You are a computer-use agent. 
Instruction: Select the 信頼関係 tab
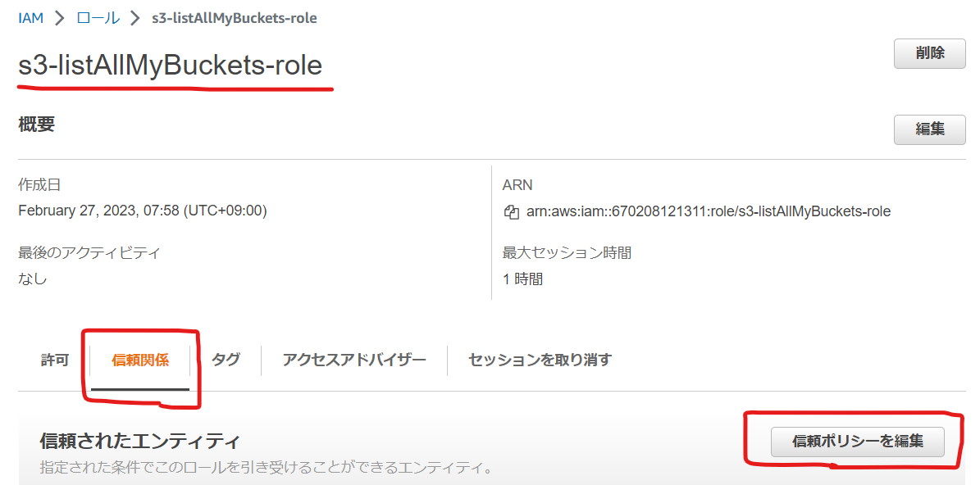[140, 360]
